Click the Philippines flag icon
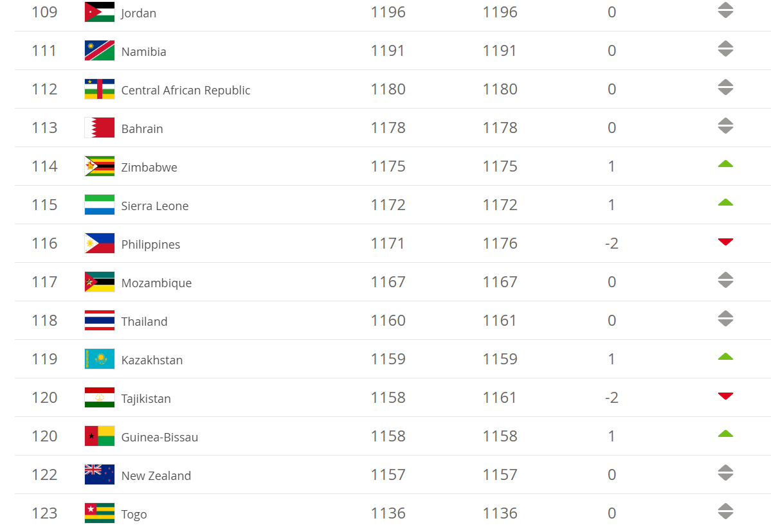The image size is (771, 532). coord(100,244)
